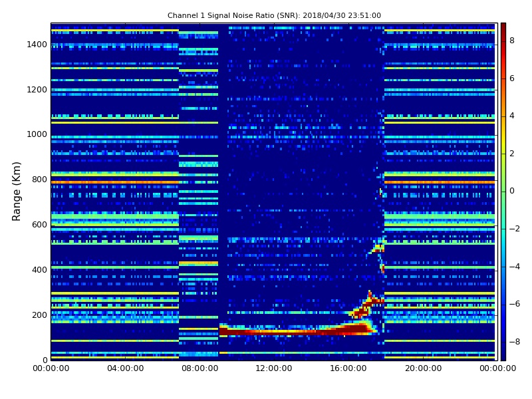Screen dimensions: 532x399
Task: Click the y-axis tick label 800
Action: (x=39, y=180)
